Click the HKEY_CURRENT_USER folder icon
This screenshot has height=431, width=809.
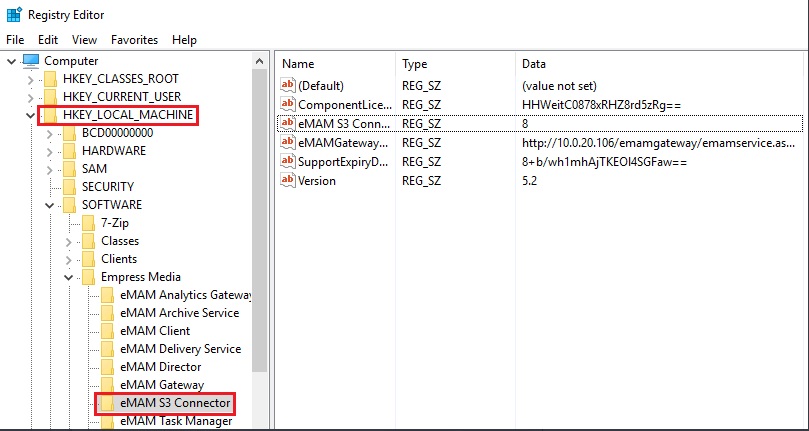(50, 97)
